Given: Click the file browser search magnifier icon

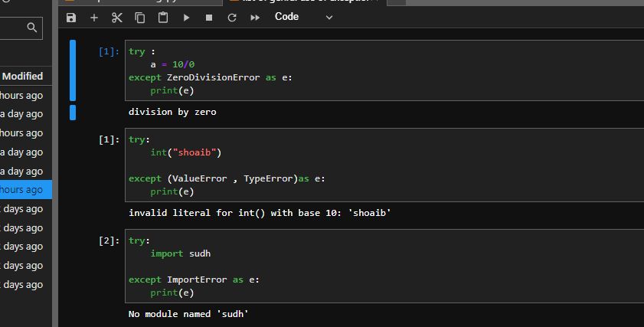Looking at the screenshot, I should (x=31, y=28).
